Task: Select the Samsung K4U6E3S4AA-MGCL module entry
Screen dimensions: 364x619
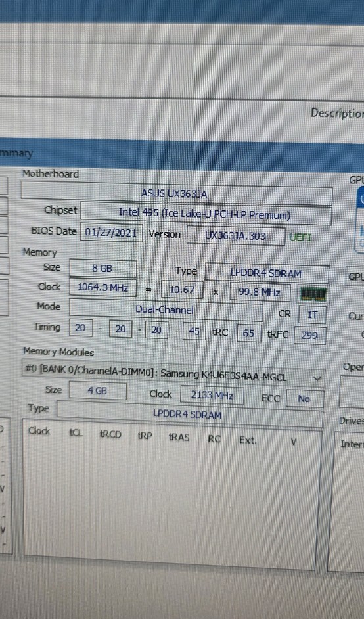Action: 173,374
